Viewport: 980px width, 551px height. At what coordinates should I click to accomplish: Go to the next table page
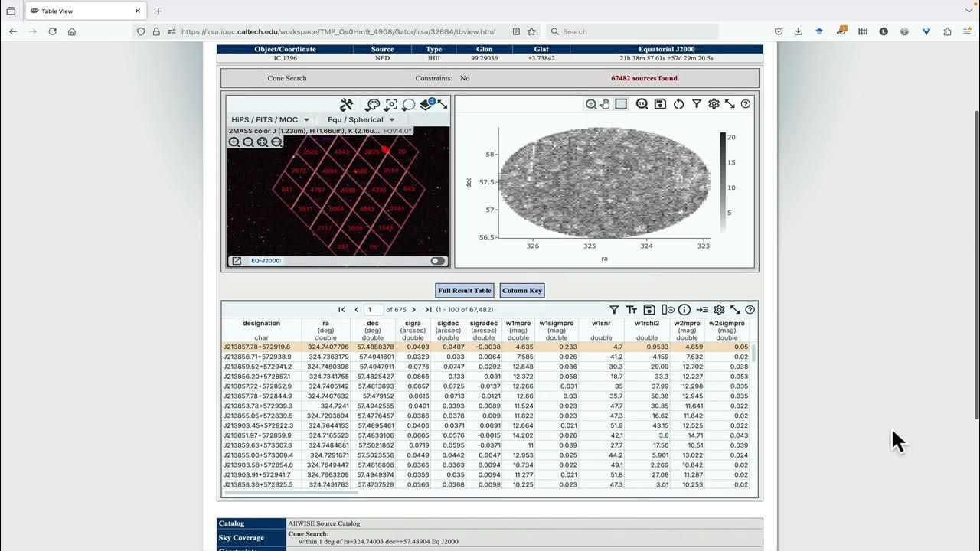click(413, 310)
